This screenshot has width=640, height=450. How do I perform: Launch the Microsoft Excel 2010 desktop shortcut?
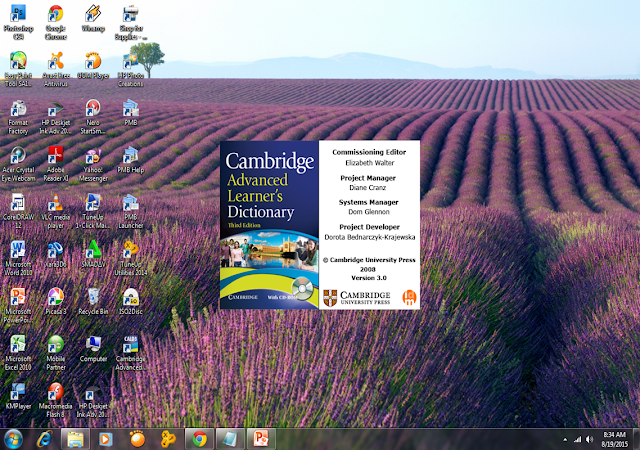18,353
